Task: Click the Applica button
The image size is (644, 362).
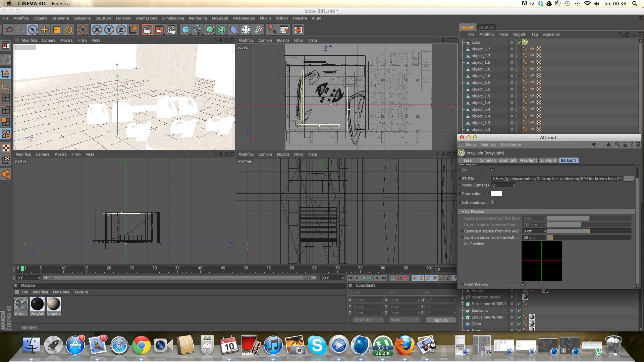Action: click(441, 320)
